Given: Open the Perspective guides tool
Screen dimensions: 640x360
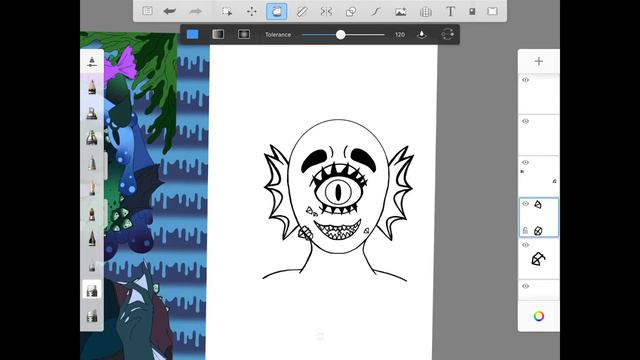Looking at the screenshot, I should pos(425,11).
